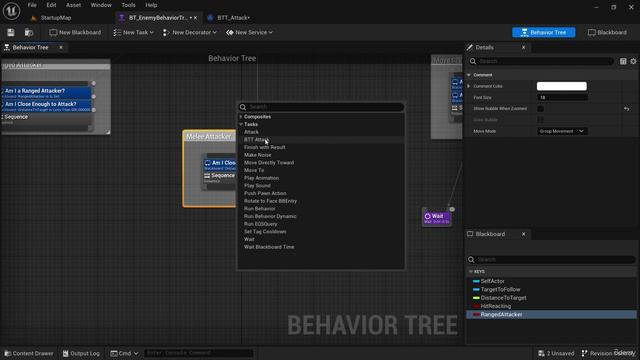
Task: Select the Push Pawn Action task
Action: 265,193
